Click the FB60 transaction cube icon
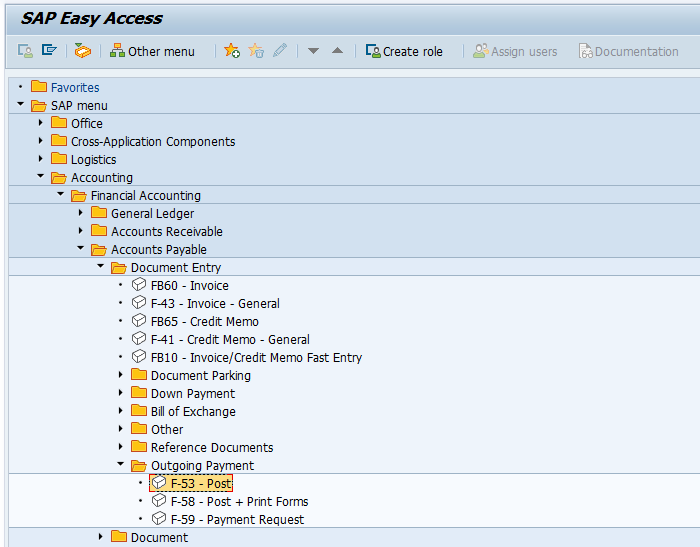 pyautogui.click(x=139, y=284)
